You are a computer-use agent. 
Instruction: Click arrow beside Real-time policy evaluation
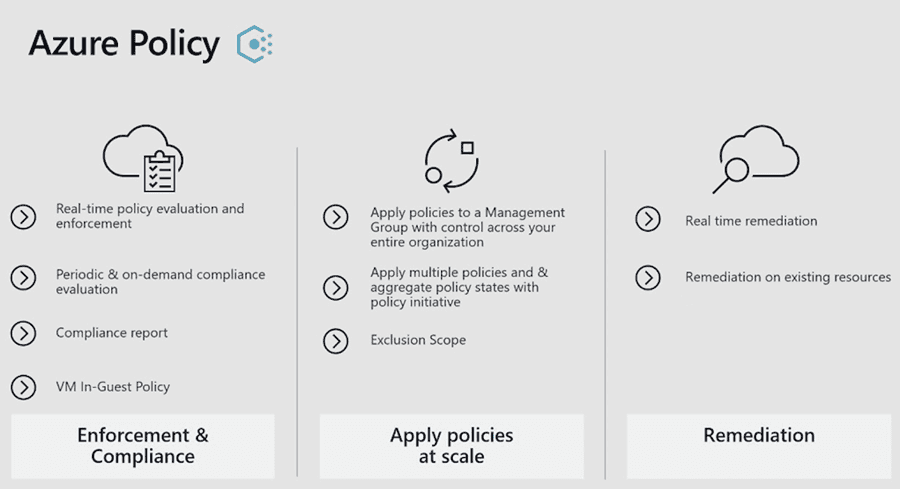24,217
